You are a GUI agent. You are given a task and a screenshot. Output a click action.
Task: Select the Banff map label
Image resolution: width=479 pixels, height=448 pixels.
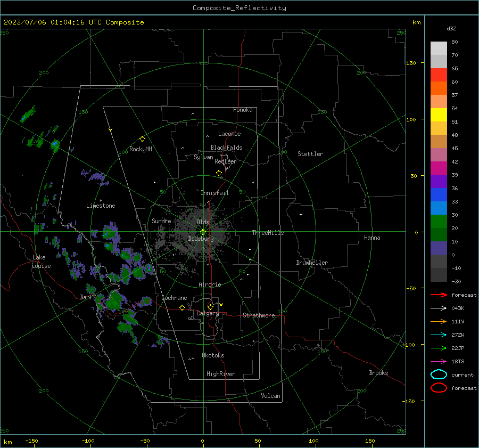(x=88, y=297)
